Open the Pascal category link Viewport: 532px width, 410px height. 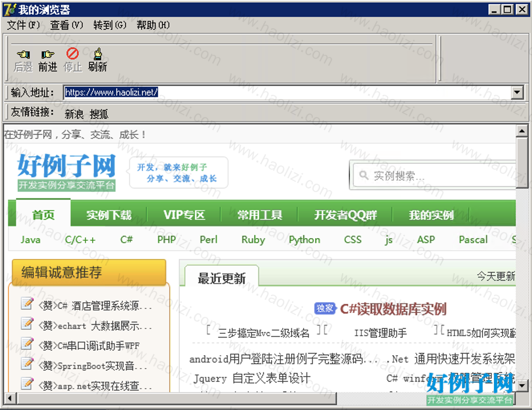pos(473,240)
